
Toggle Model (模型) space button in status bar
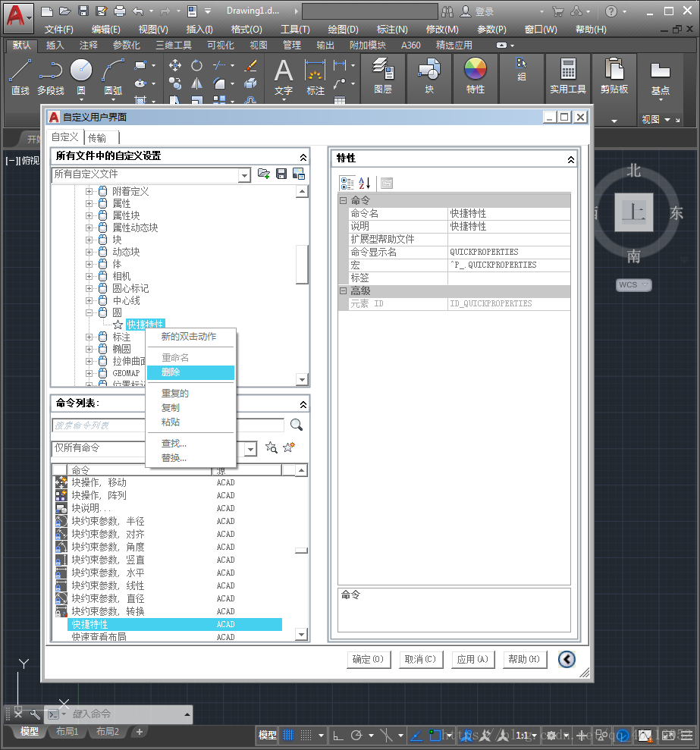(267, 735)
